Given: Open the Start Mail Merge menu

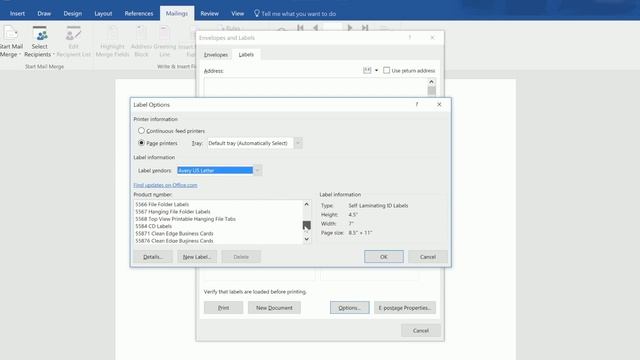Looking at the screenshot, I should point(11,42).
